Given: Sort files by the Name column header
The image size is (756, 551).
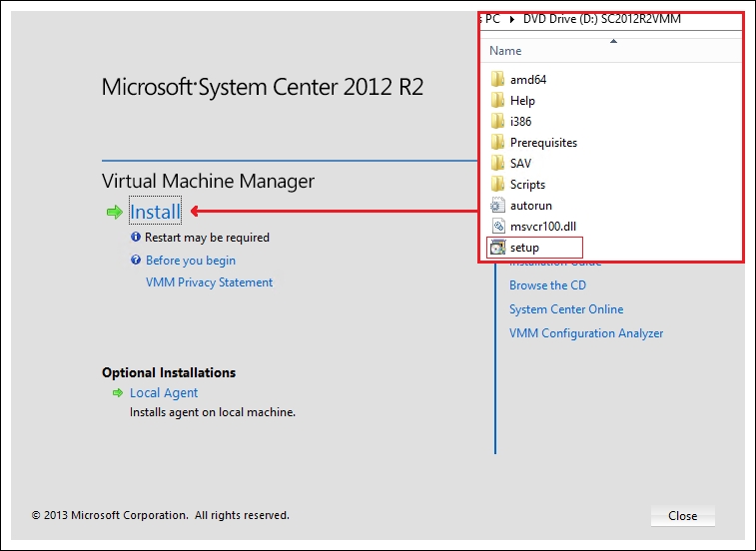Looking at the screenshot, I should coord(505,51).
